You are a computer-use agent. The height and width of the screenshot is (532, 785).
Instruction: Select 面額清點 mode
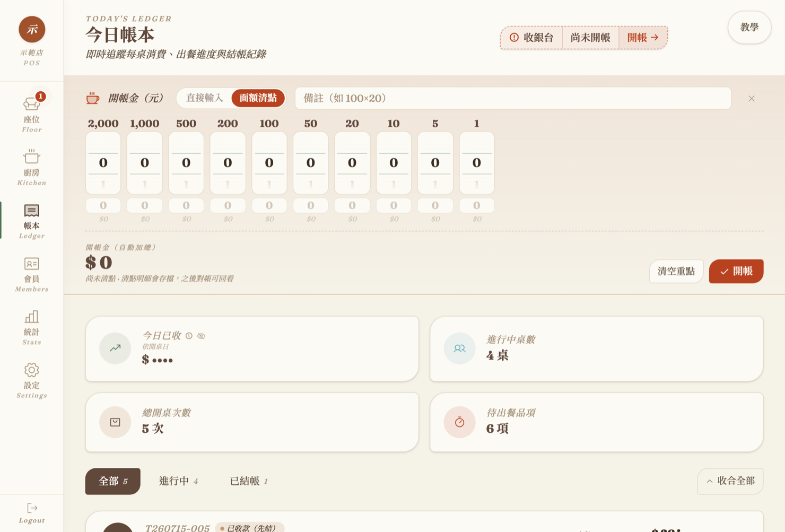click(258, 98)
